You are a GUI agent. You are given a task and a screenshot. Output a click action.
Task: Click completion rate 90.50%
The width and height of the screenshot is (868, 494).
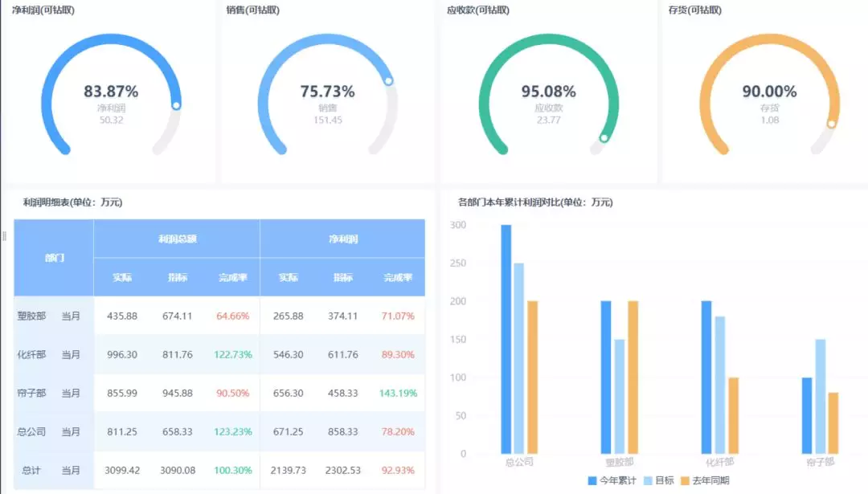(x=232, y=394)
